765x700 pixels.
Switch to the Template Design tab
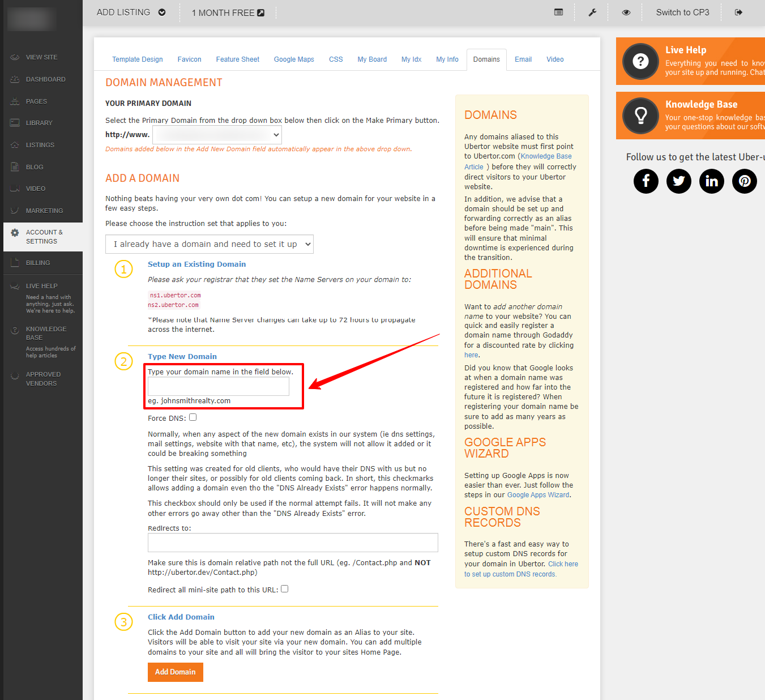(138, 59)
